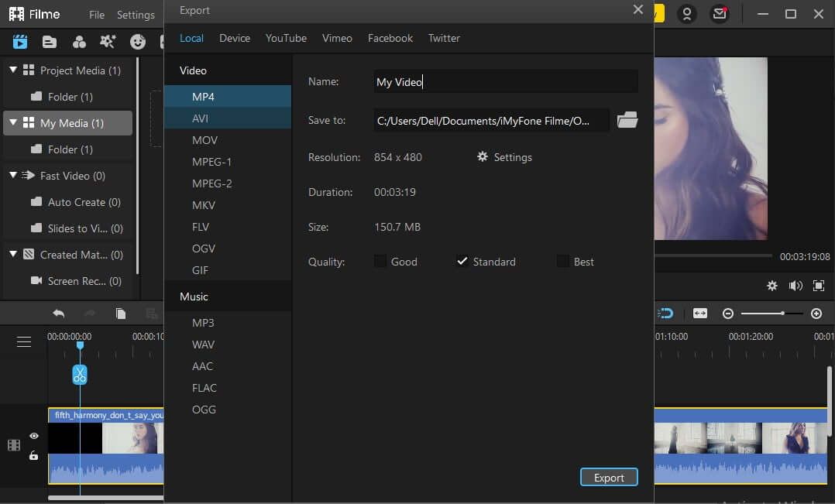Switch to the Device export tab
This screenshot has height=504, width=835.
coord(235,38)
